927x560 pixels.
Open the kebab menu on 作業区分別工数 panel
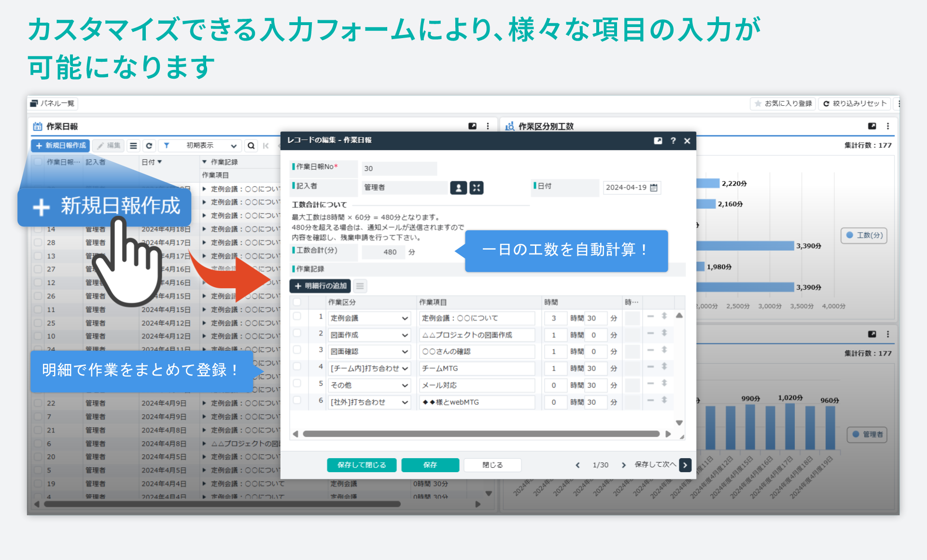(887, 126)
